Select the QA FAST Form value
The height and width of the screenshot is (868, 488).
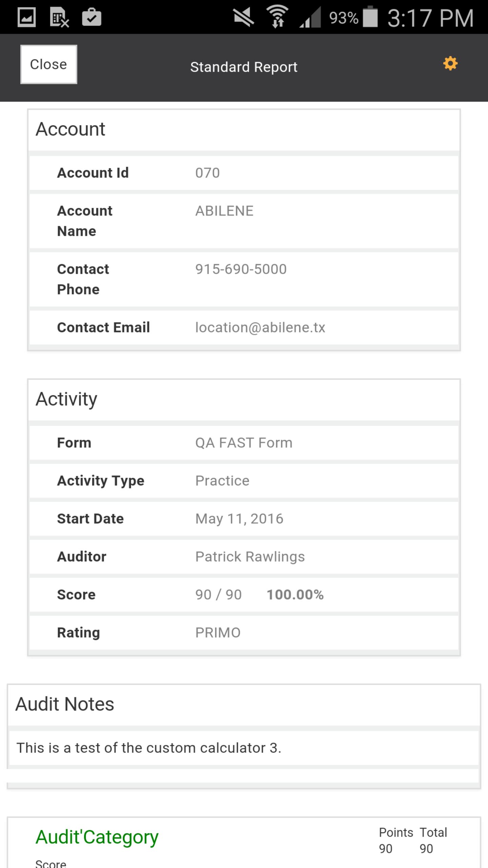(244, 443)
